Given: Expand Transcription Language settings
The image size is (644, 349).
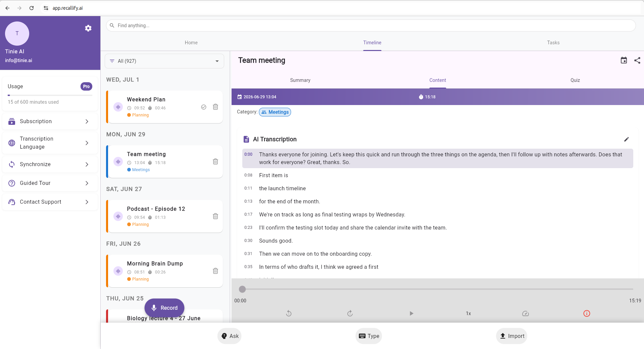Looking at the screenshot, I should (50, 143).
